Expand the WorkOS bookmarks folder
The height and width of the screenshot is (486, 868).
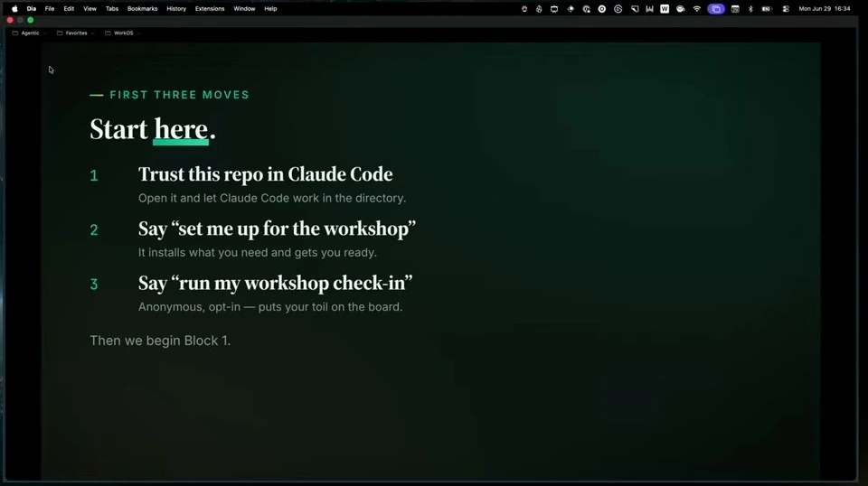tap(123, 33)
